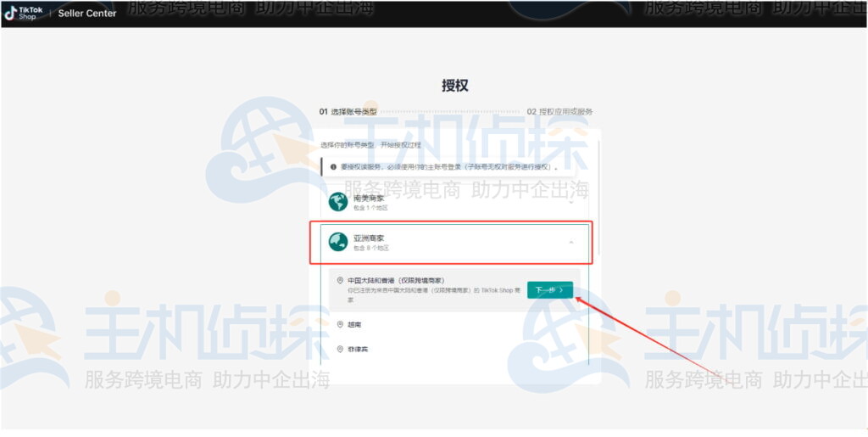Click 包含 1 个地区 subtitle
Image resolution: width=868 pixels, height=437 pixels.
(x=371, y=208)
